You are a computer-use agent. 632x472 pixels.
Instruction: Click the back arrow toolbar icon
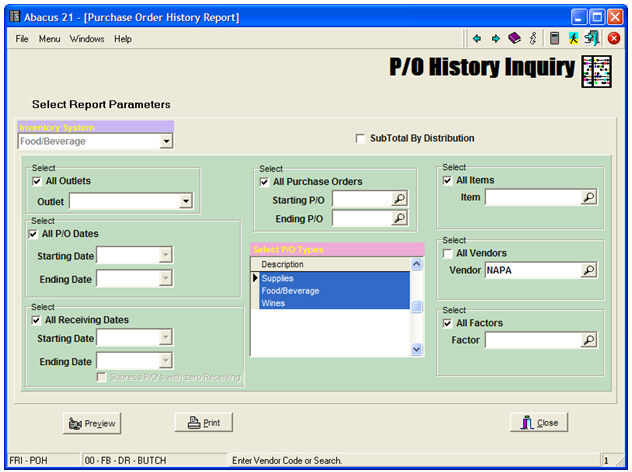click(477, 38)
